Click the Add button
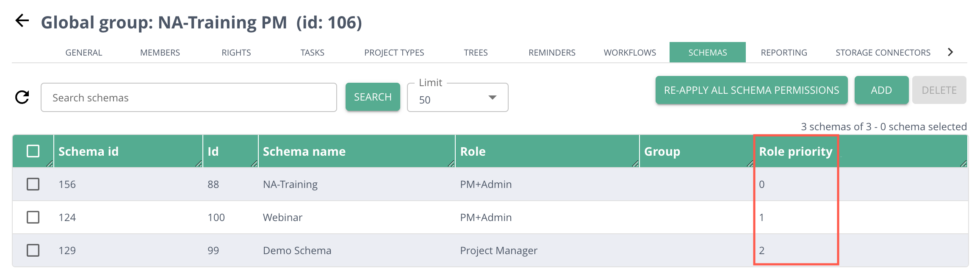980x280 pixels. pyautogui.click(x=881, y=90)
